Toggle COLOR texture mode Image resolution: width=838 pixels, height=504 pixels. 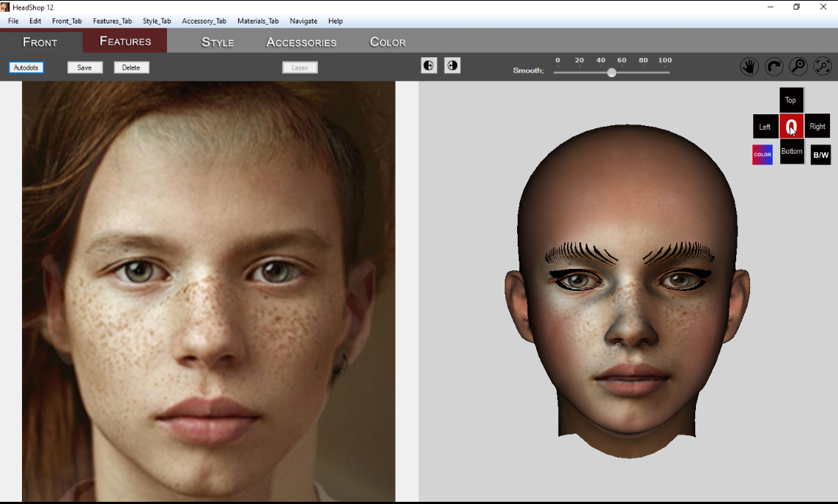(x=763, y=155)
